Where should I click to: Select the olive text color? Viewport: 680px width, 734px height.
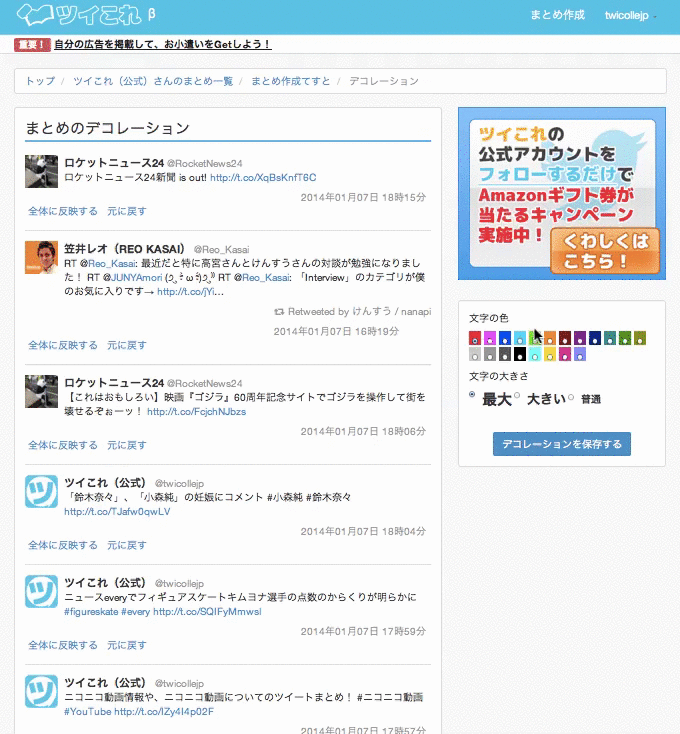coord(640,338)
